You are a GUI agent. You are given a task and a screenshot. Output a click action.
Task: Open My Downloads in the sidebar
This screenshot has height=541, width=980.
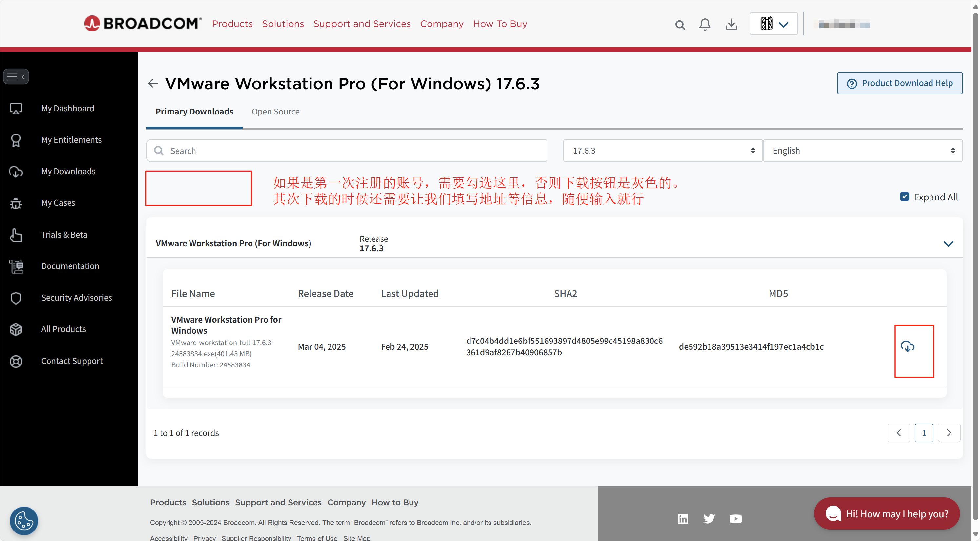click(68, 171)
